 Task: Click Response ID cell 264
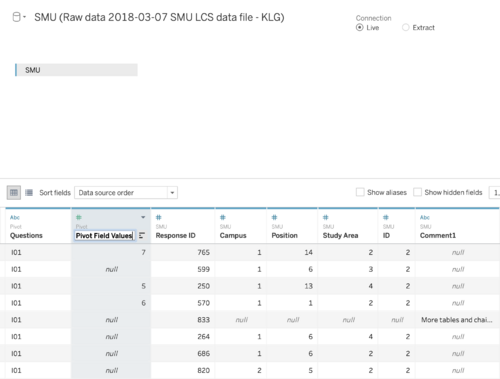pos(183,337)
